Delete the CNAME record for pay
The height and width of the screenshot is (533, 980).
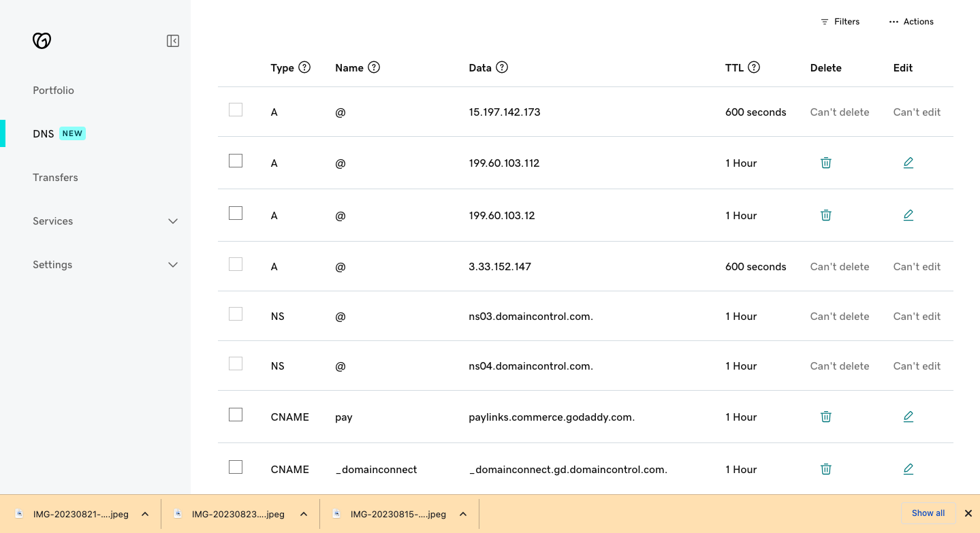825,416
